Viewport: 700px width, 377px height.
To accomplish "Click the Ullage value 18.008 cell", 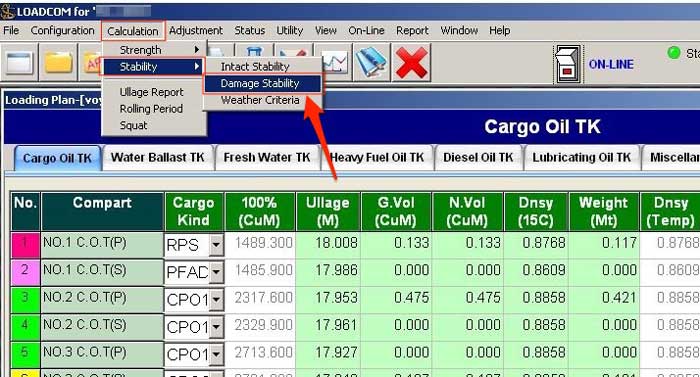I will click(x=328, y=243).
